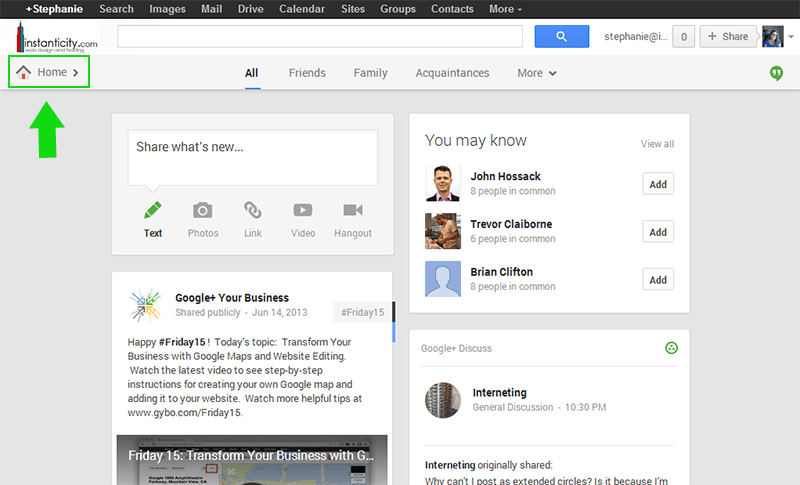Click the search input field
The image size is (800, 485).
coord(320,36)
